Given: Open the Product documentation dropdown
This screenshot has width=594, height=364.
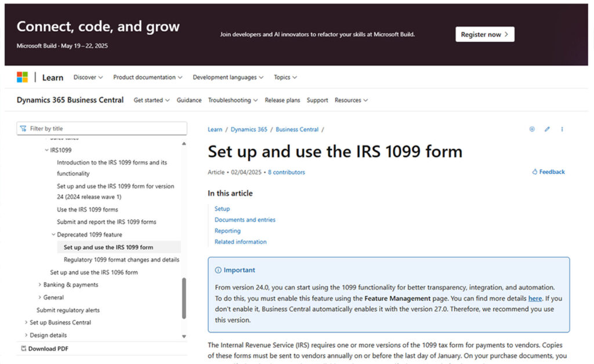Looking at the screenshot, I should pyautogui.click(x=148, y=77).
